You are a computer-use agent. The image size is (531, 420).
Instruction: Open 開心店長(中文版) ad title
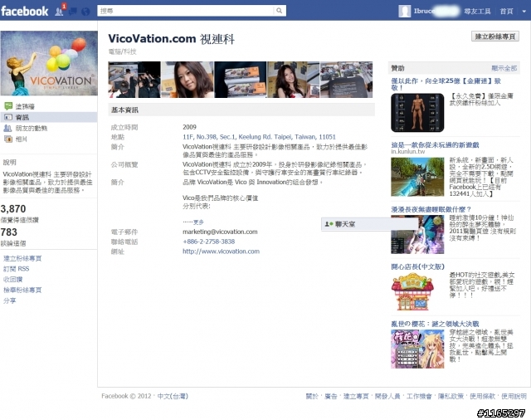pos(417,266)
